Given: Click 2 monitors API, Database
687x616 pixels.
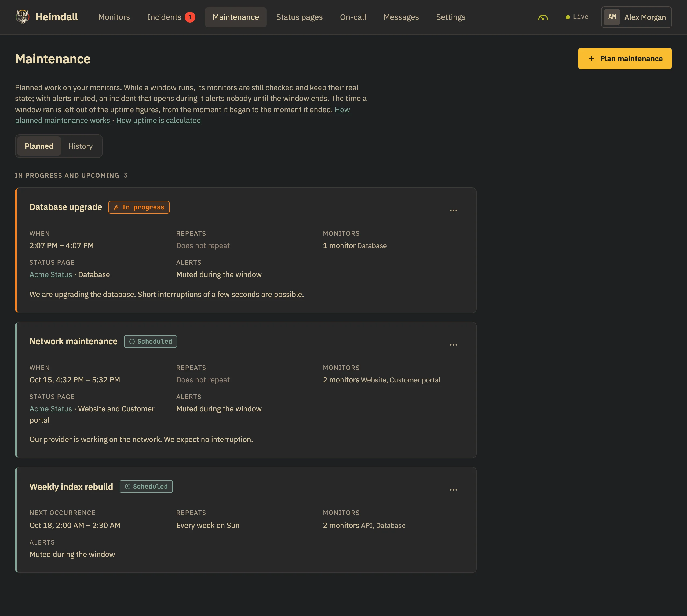Looking at the screenshot, I should 364,525.
